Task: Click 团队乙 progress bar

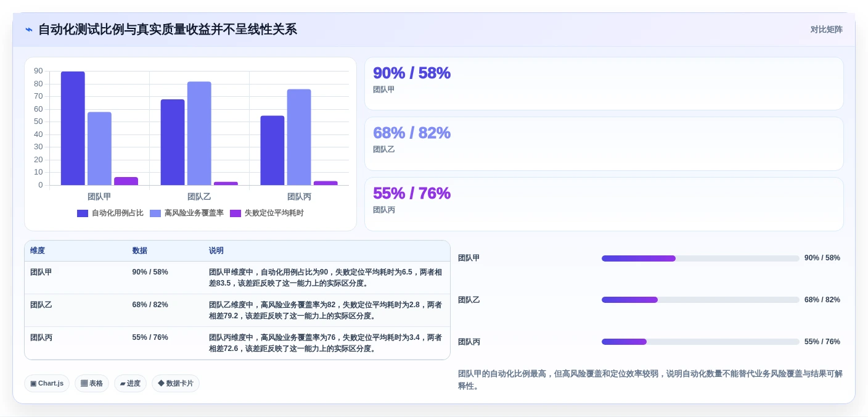Action: (700, 300)
